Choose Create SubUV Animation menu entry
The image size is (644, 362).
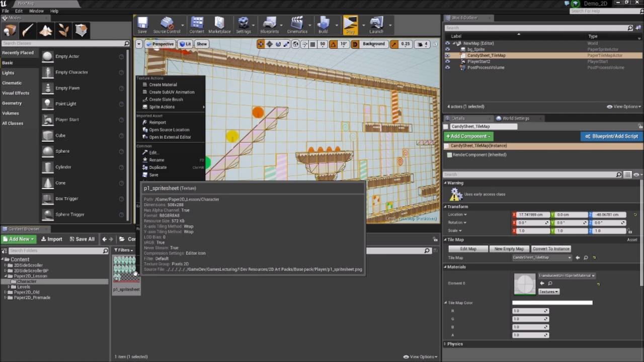point(171,92)
